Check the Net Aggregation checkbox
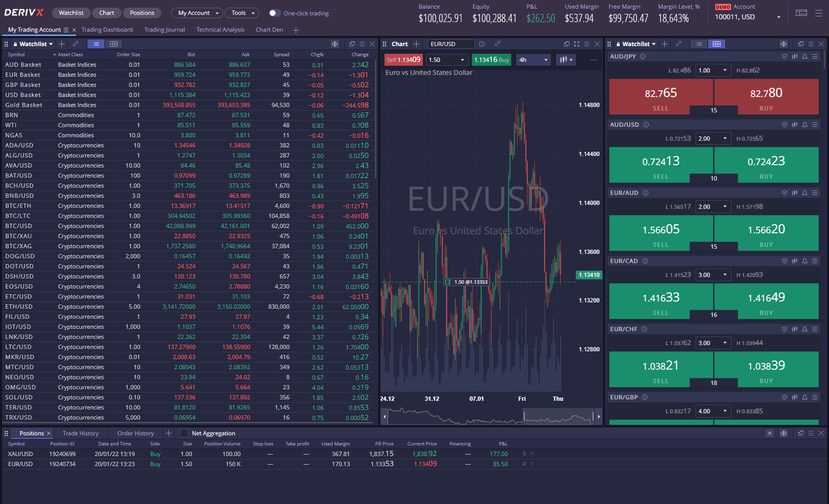Screen dimensions: 829x504 (x=184, y=433)
